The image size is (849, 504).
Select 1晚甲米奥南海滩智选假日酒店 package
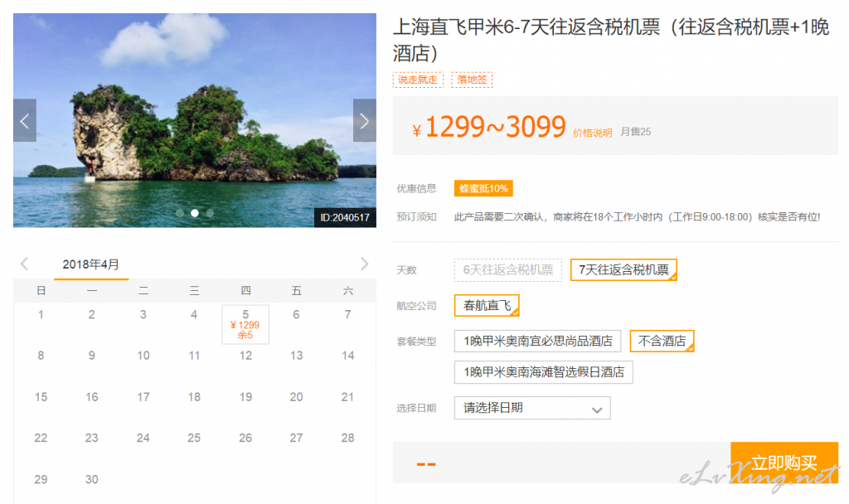click(x=544, y=372)
